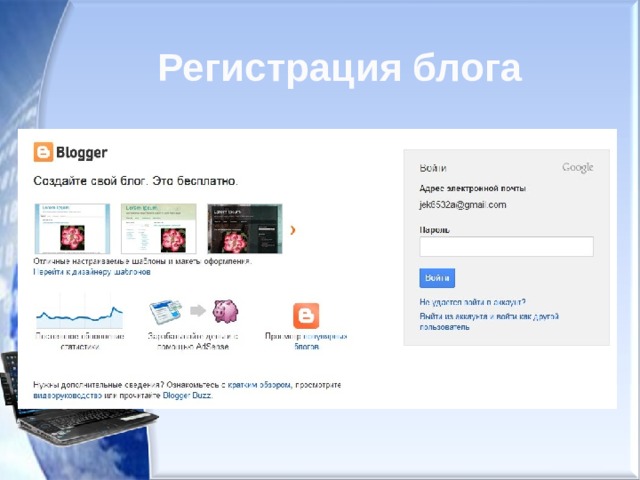This screenshot has width=640, height=480.
Task: Open 'Выйти из аккаунта и войти как другой пользователь' link
Action: coord(489,322)
